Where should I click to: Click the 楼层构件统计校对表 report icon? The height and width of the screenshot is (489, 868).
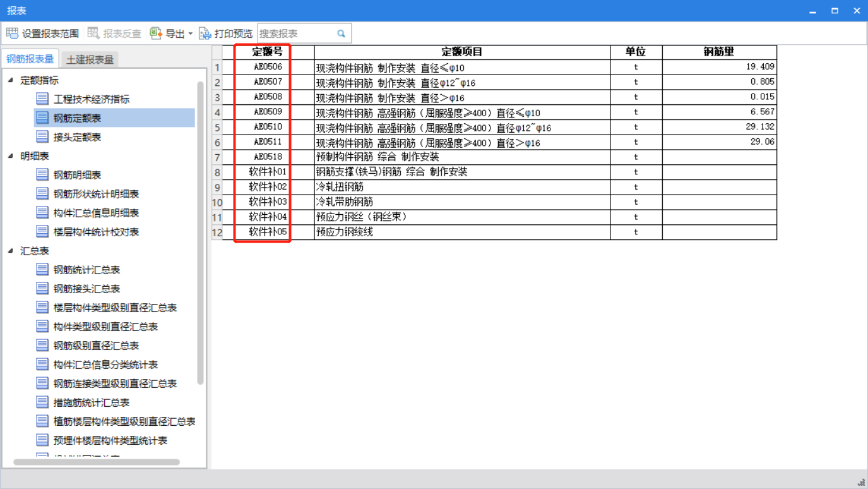pyautogui.click(x=42, y=231)
